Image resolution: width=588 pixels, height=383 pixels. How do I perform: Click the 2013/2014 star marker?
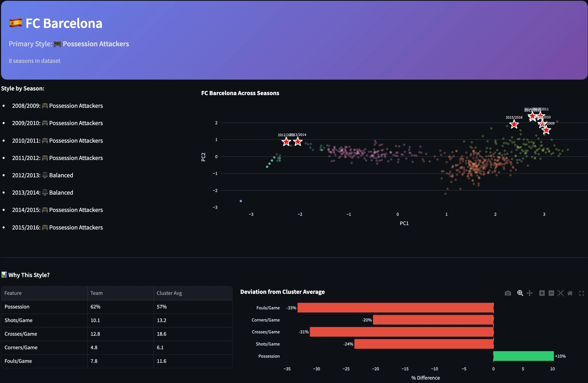point(298,142)
